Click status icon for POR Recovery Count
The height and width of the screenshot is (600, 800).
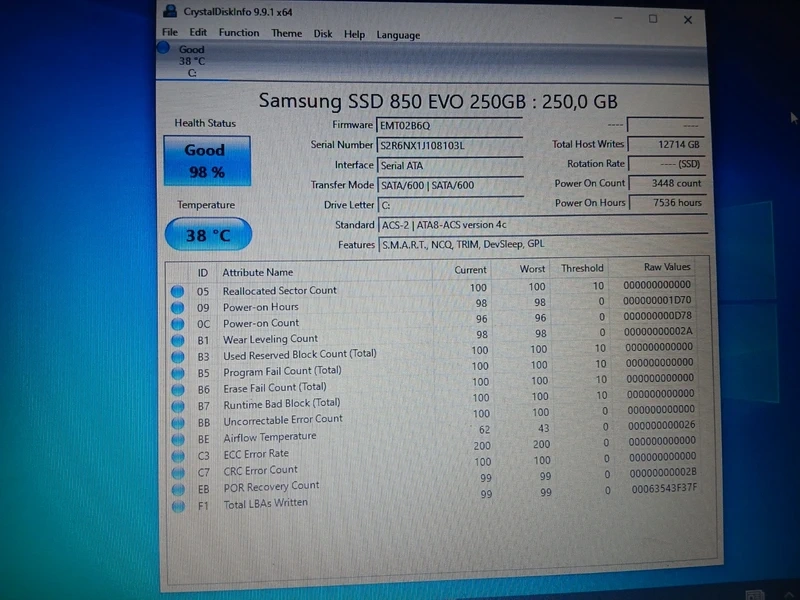point(178,489)
